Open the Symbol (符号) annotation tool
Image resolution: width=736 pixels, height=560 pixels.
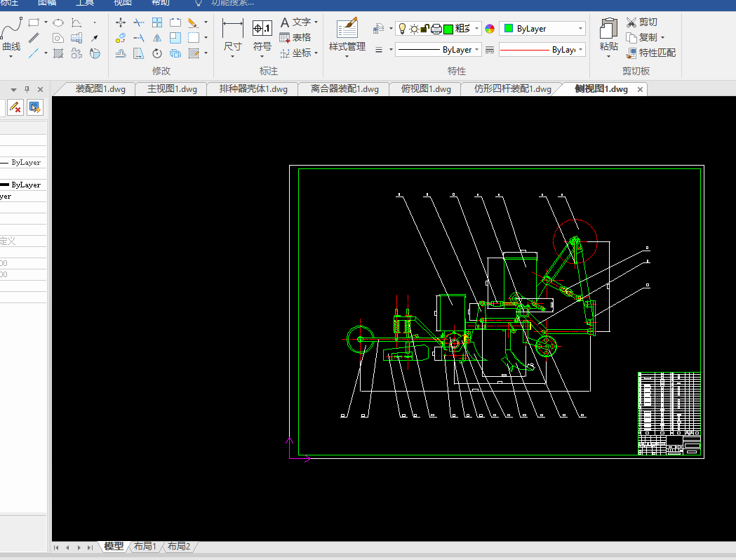coord(262,36)
